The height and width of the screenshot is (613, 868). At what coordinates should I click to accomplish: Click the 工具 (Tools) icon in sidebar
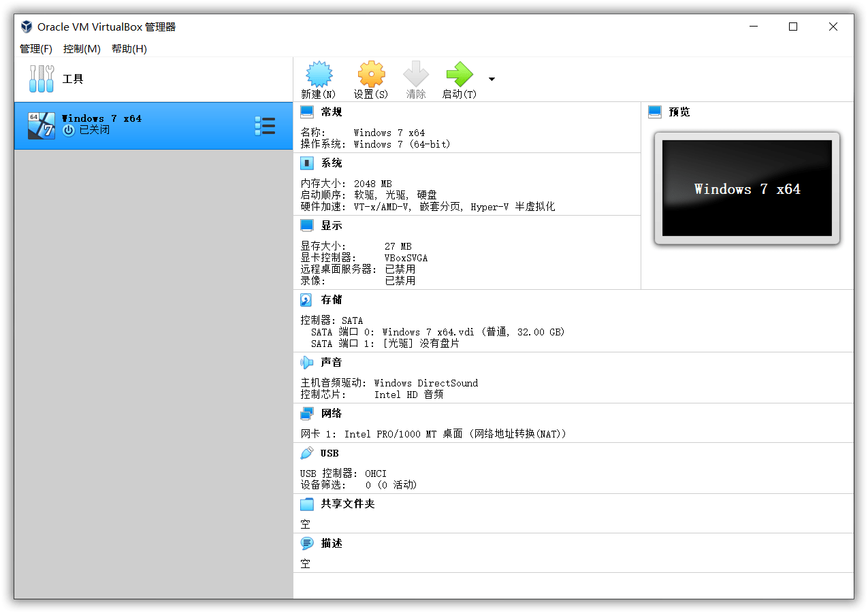click(x=41, y=78)
